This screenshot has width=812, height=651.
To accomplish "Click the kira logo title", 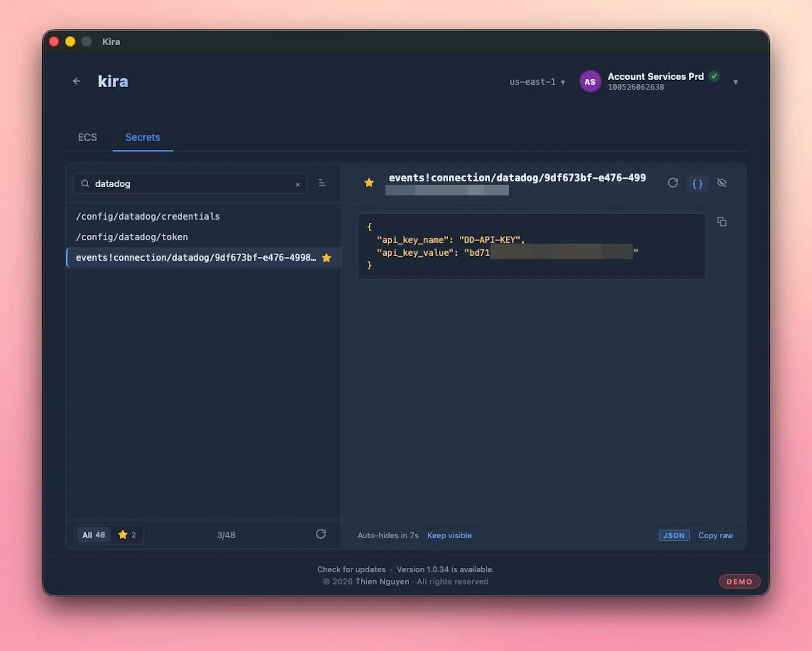I will tap(113, 81).
